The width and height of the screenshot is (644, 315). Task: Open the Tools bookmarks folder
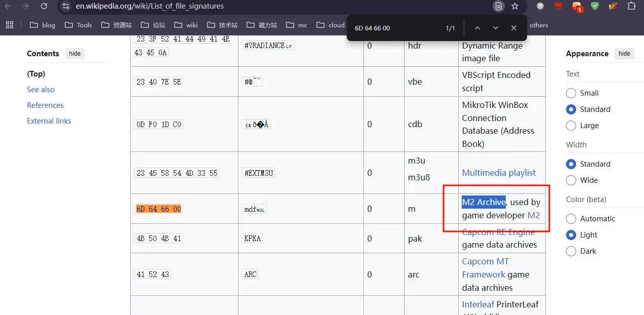pos(78,25)
